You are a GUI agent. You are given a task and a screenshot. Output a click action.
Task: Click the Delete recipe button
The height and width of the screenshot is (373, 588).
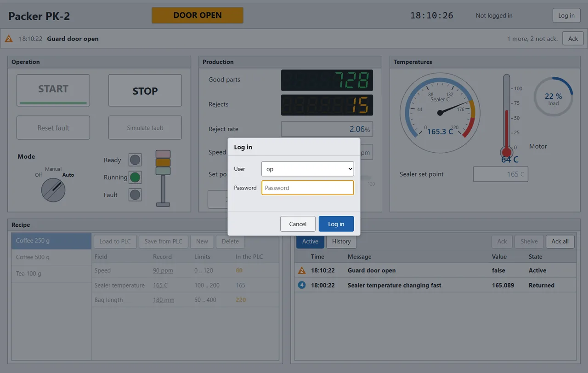(231, 241)
